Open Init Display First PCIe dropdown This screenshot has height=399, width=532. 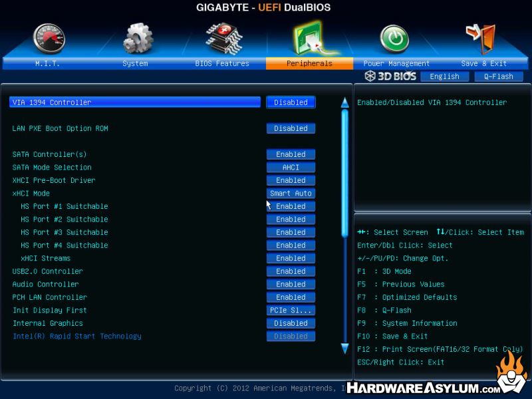pos(291,310)
